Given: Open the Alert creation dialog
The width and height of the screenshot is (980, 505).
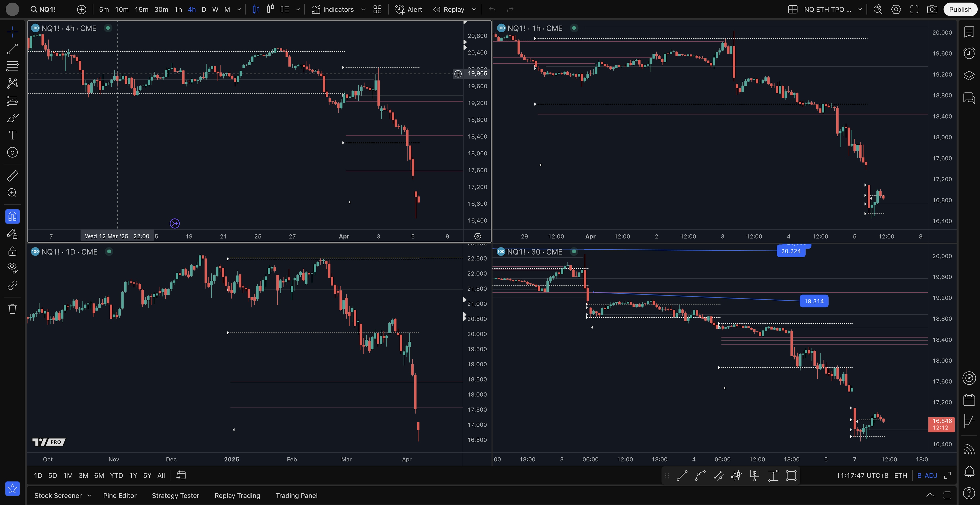Looking at the screenshot, I should pos(409,9).
